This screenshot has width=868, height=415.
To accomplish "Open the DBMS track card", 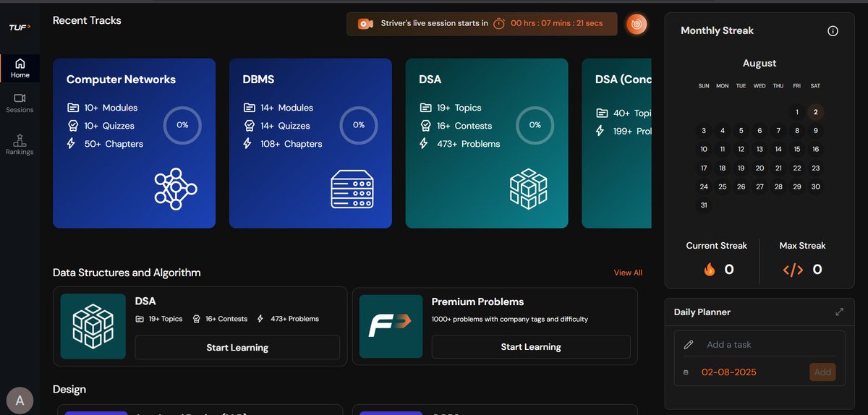I will 310,143.
